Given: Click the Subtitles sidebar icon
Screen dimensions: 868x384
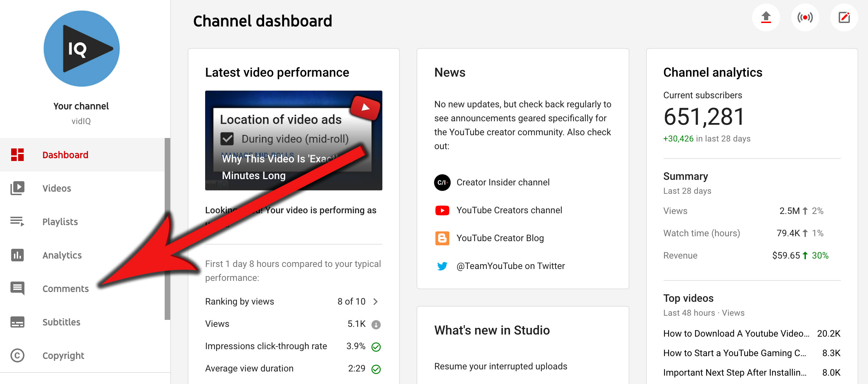Looking at the screenshot, I should pyautogui.click(x=17, y=322).
